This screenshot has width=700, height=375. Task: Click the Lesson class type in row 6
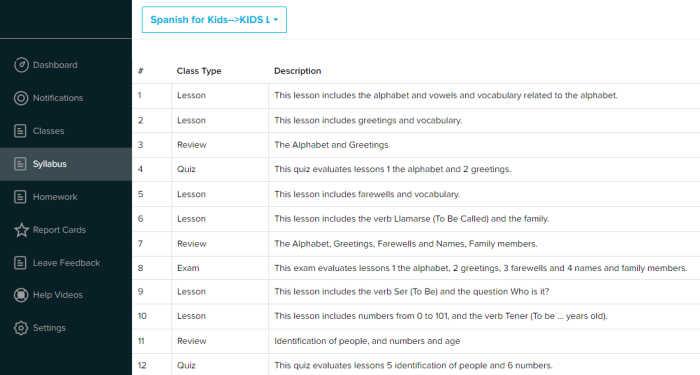pyautogui.click(x=191, y=219)
